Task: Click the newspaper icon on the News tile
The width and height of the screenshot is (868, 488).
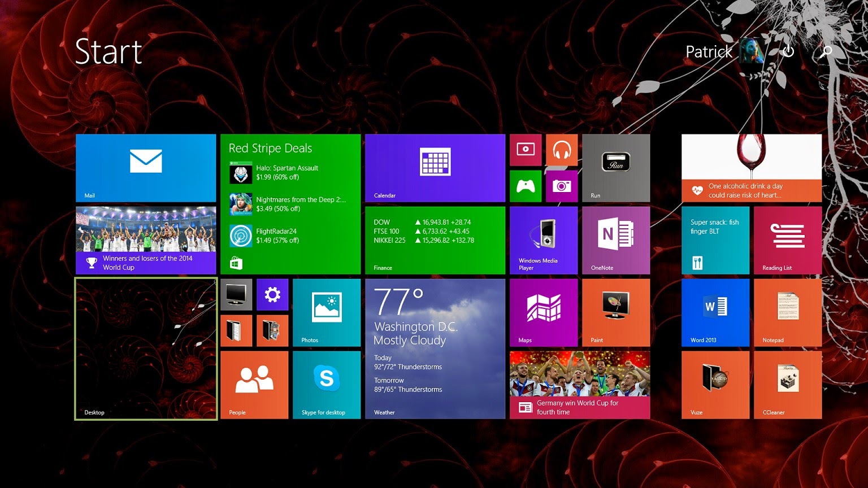Action: pos(526,407)
